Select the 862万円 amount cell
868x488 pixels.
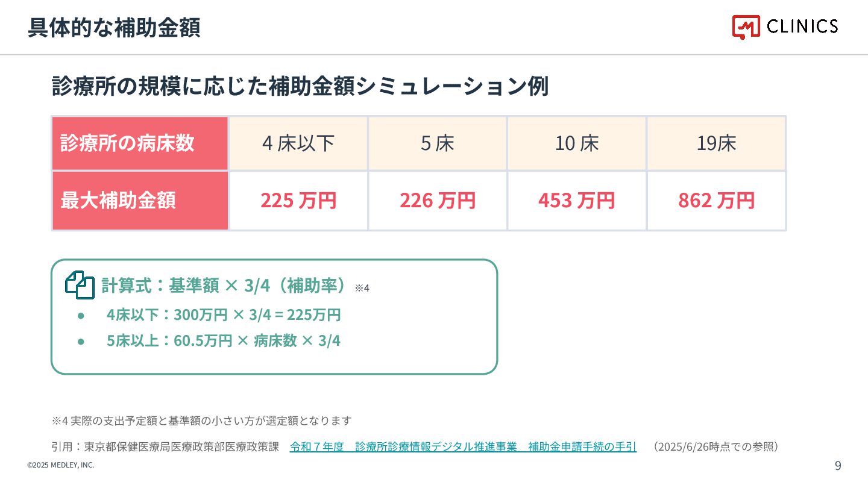[x=717, y=201]
